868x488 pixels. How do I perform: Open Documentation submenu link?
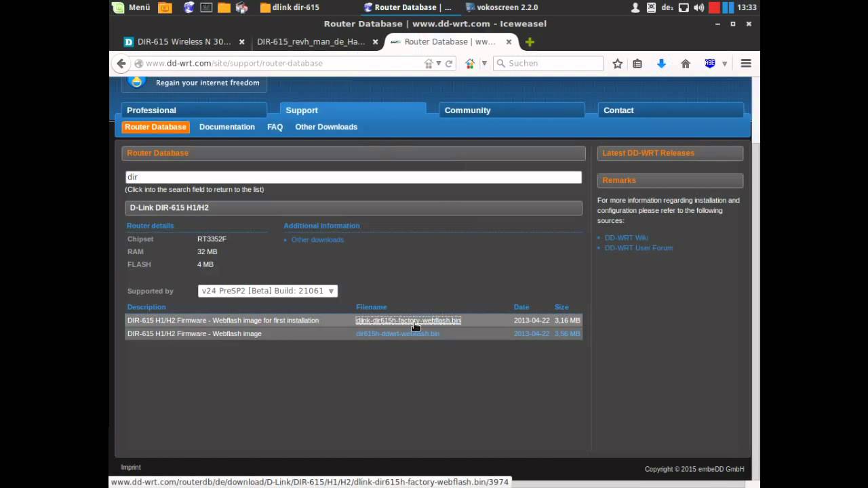[x=227, y=127]
